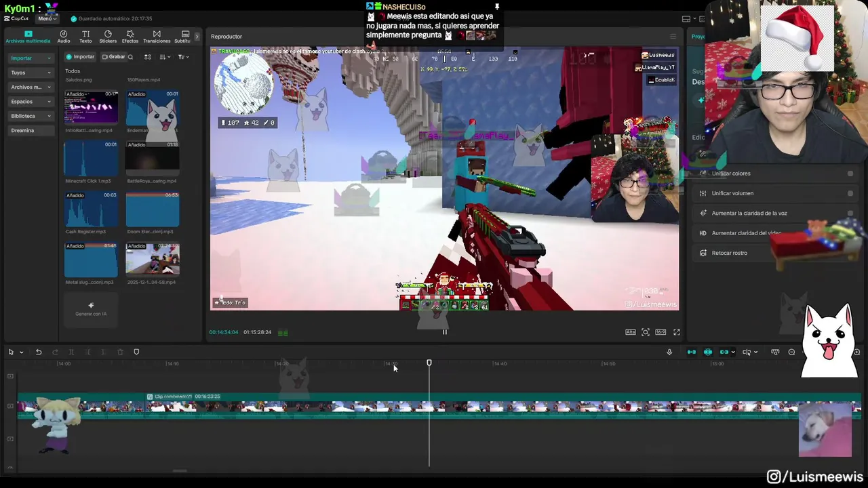Image resolution: width=868 pixels, height=488 pixels.
Task: Click the redo arrow in timeline toolbar
Action: tap(55, 352)
